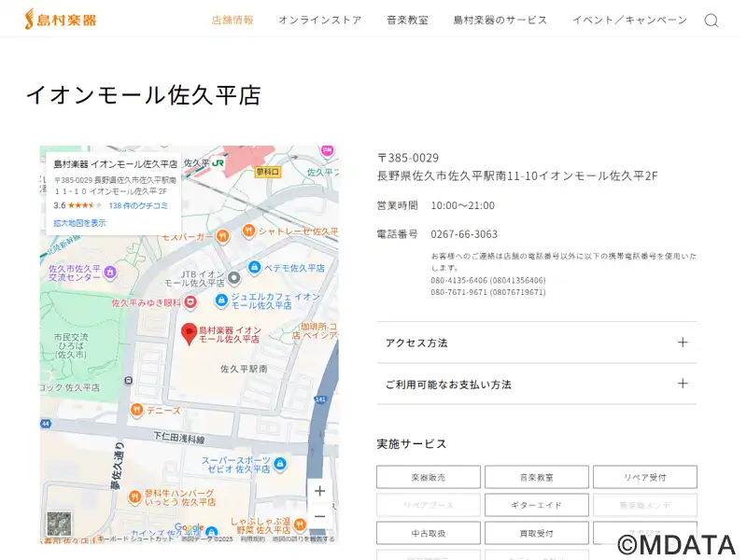Click the ペテモ佐久平店 shop marker
This screenshot has width=747, height=560.
[254, 267]
